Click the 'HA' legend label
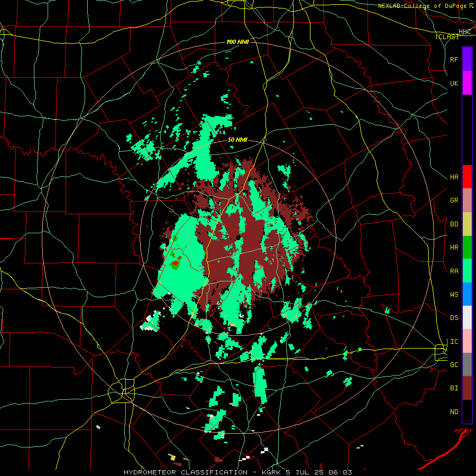 [x=454, y=177]
